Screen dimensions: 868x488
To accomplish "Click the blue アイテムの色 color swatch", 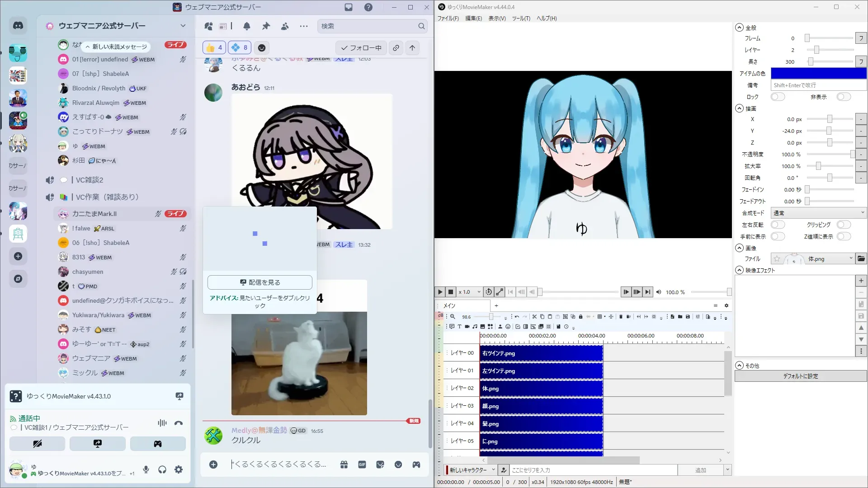I will click(x=818, y=73).
